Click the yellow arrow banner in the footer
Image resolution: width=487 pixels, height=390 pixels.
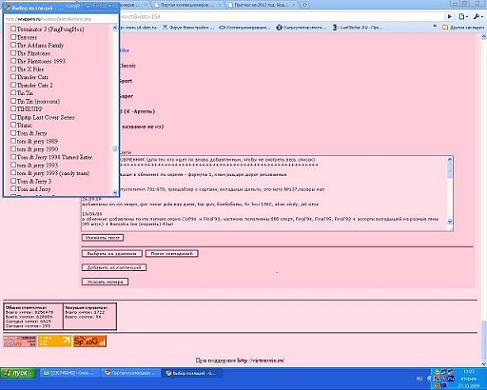point(55,341)
